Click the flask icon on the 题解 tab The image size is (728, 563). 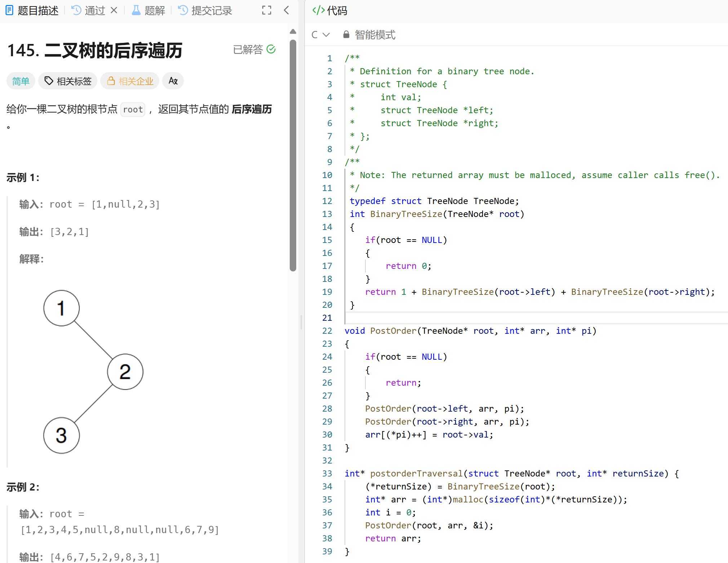[x=136, y=10]
